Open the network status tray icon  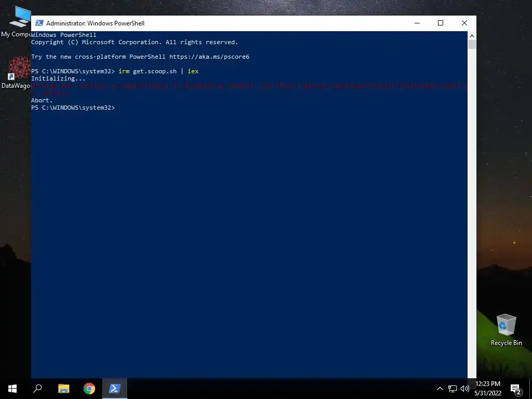pyautogui.click(x=453, y=389)
